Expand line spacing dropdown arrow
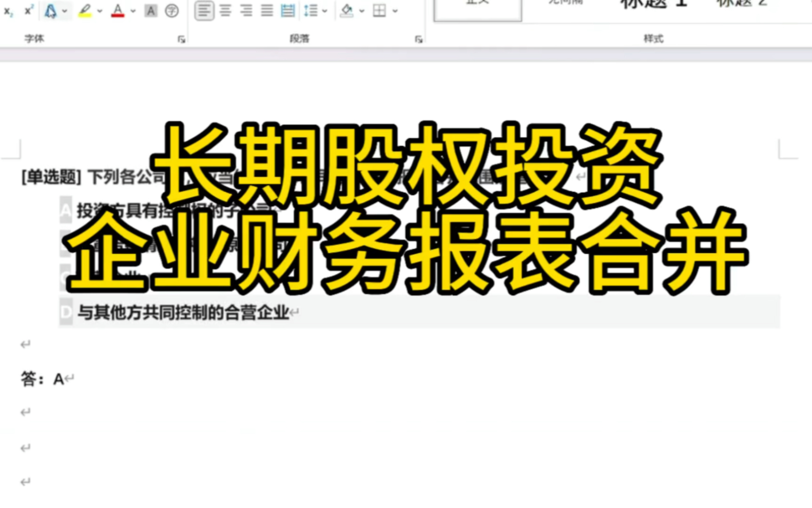The image size is (812, 508). (325, 11)
